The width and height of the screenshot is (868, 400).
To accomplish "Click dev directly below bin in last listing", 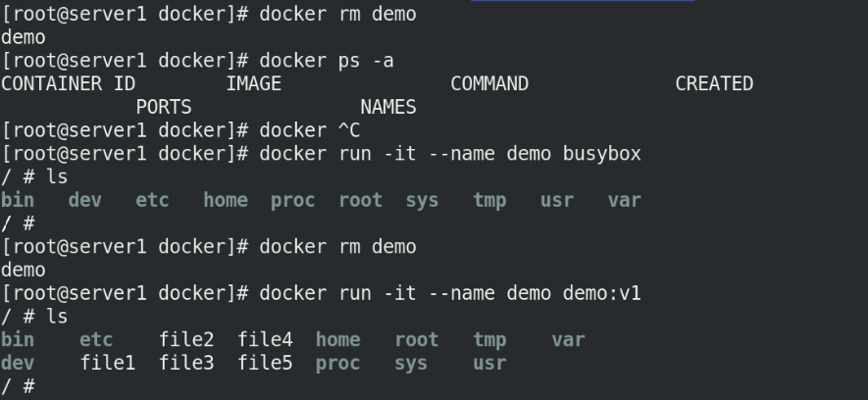I will 18,363.
